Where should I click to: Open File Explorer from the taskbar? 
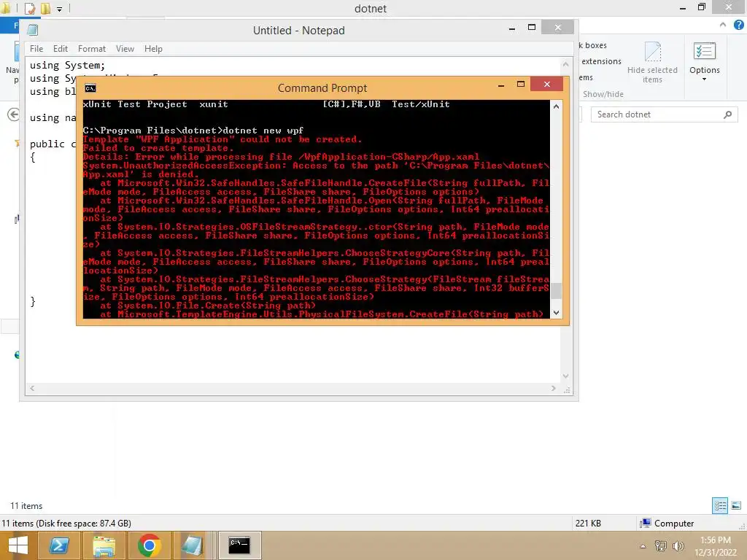point(104,545)
